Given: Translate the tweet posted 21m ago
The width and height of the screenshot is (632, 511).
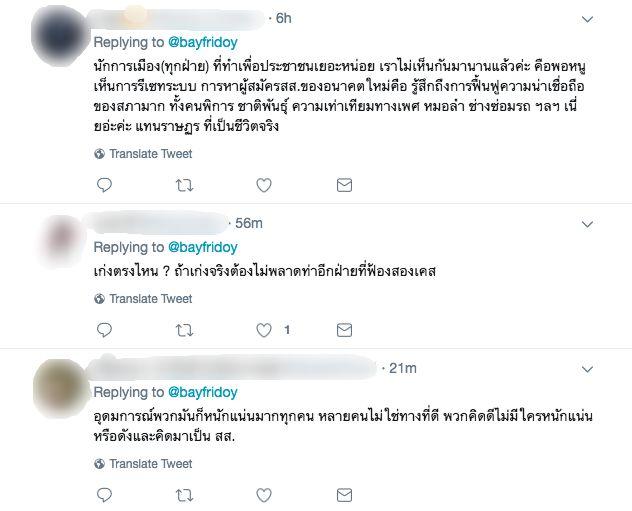Looking at the screenshot, I should click(x=150, y=463).
